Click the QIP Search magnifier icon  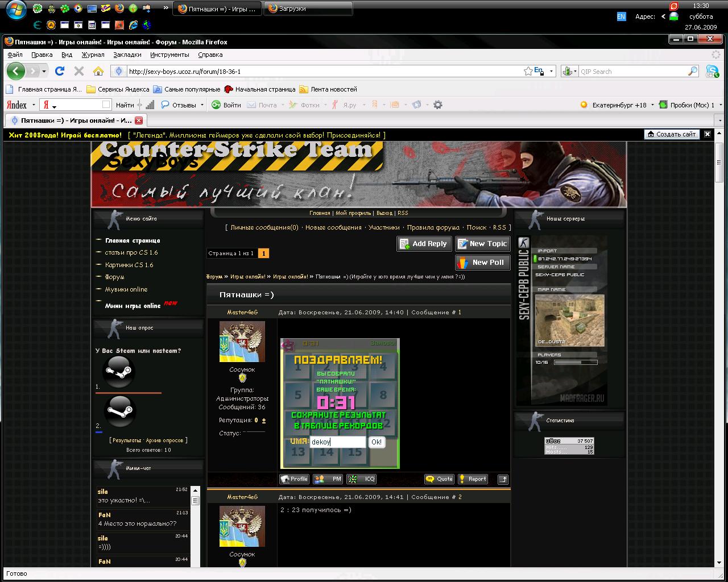coord(693,71)
